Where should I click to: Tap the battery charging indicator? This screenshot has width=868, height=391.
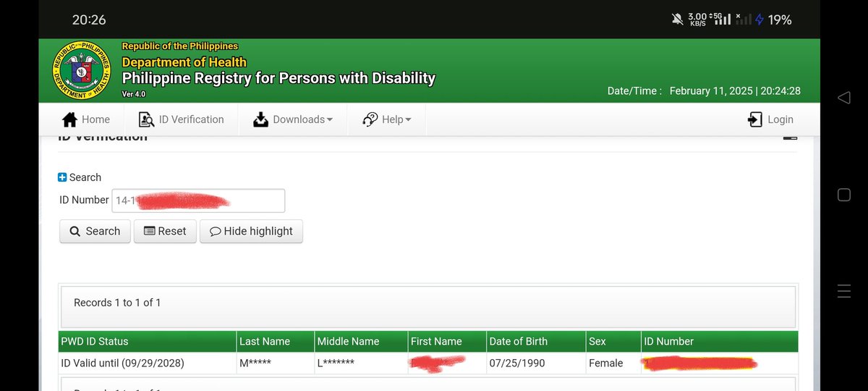(x=773, y=20)
